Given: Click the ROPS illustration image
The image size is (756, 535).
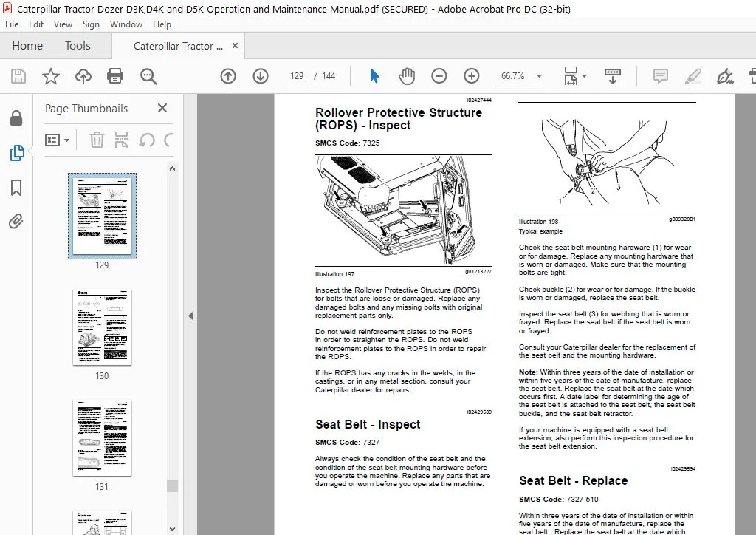Looking at the screenshot, I should pyautogui.click(x=396, y=211).
